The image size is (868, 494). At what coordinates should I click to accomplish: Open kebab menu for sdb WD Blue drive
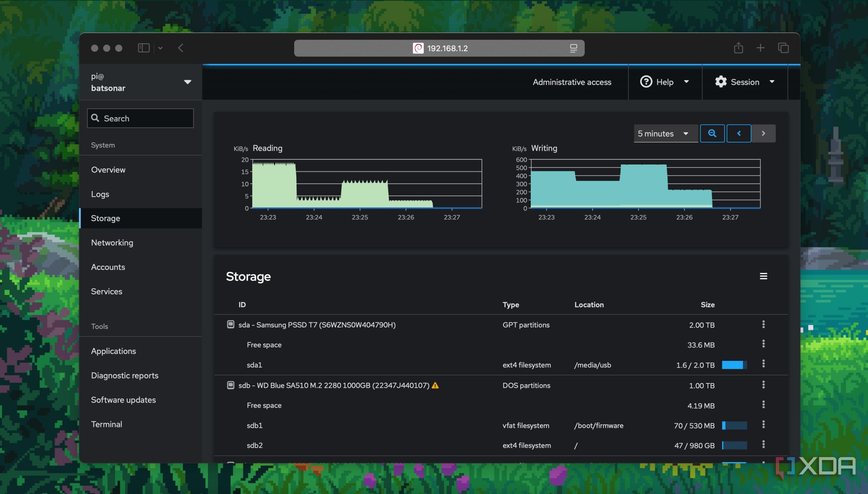point(763,385)
